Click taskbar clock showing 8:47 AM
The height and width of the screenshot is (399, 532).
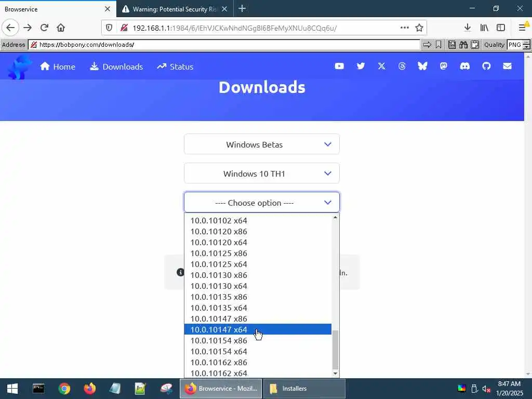pos(509,389)
